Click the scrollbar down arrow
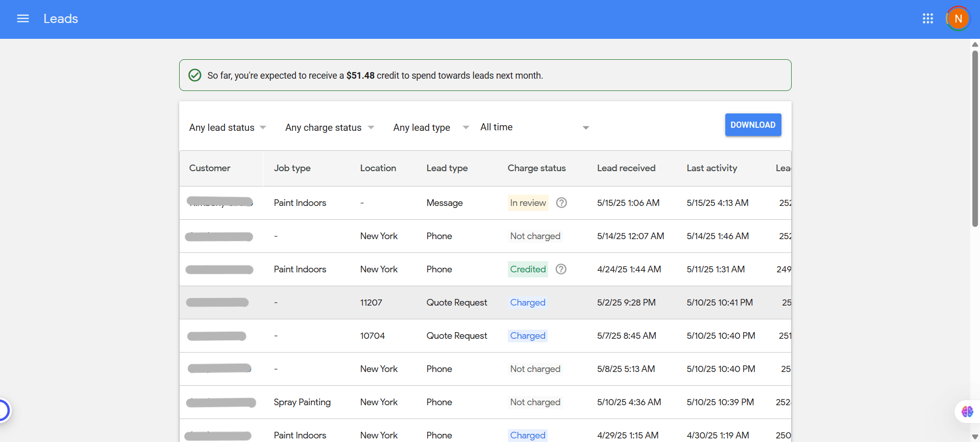 point(975,437)
